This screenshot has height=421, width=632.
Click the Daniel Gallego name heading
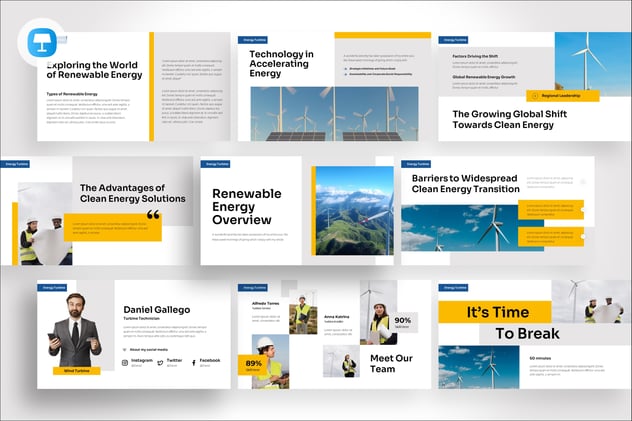coord(156,311)
